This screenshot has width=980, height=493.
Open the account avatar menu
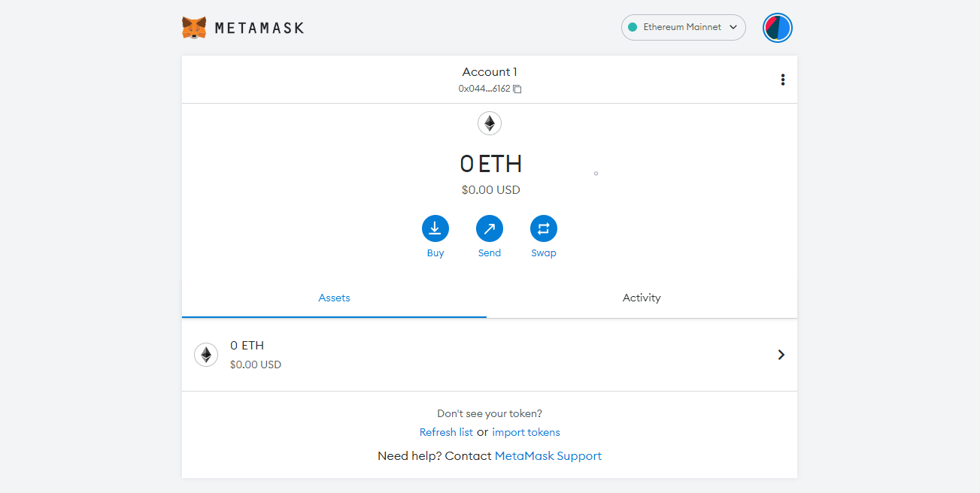point(778,28)
